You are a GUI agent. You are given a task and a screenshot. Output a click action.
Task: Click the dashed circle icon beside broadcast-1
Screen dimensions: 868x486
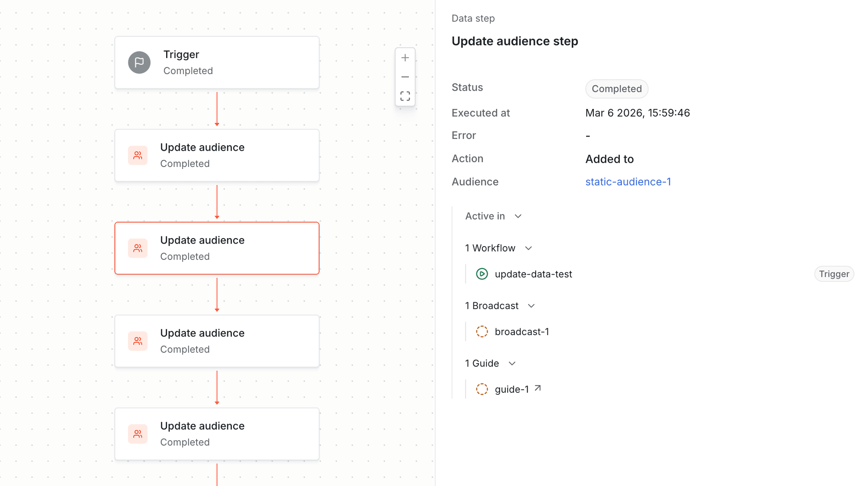click(x=482, y=331)
